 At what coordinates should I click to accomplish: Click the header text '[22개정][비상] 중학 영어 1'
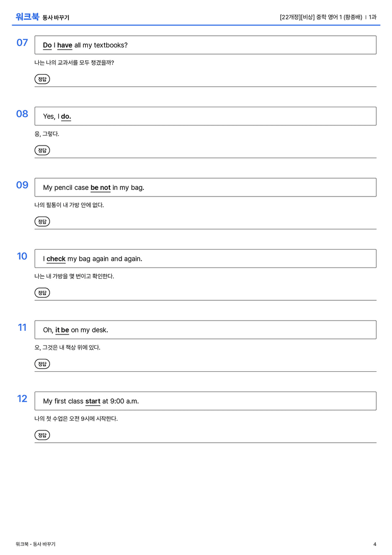(x=311, y=17)
